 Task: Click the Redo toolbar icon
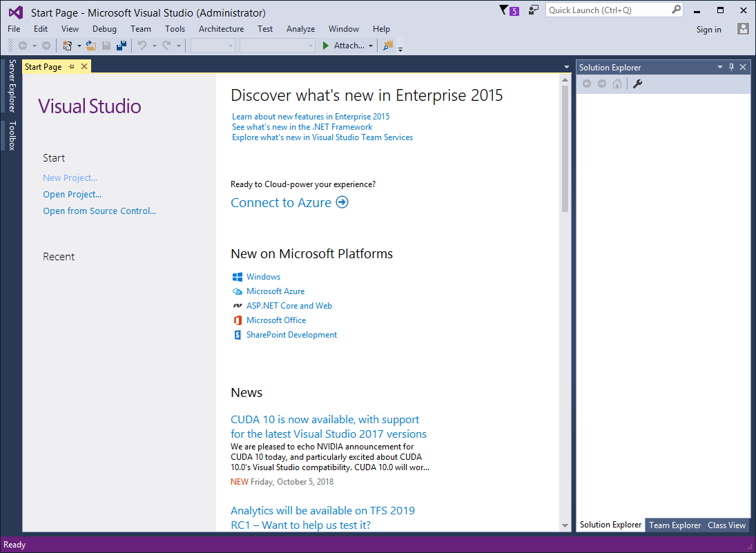(166, 46)
